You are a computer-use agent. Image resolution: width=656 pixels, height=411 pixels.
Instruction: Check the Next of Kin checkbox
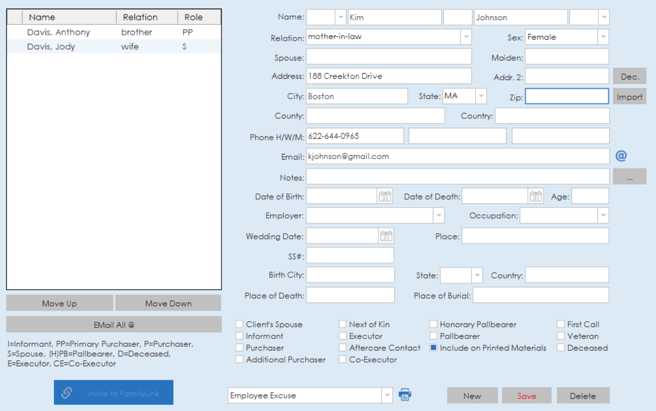pos(342,324)
